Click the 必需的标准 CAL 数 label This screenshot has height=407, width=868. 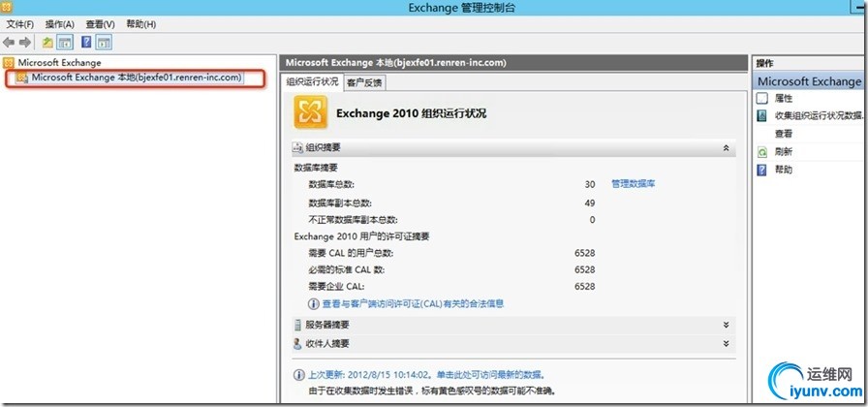click(x=347, y=269)
